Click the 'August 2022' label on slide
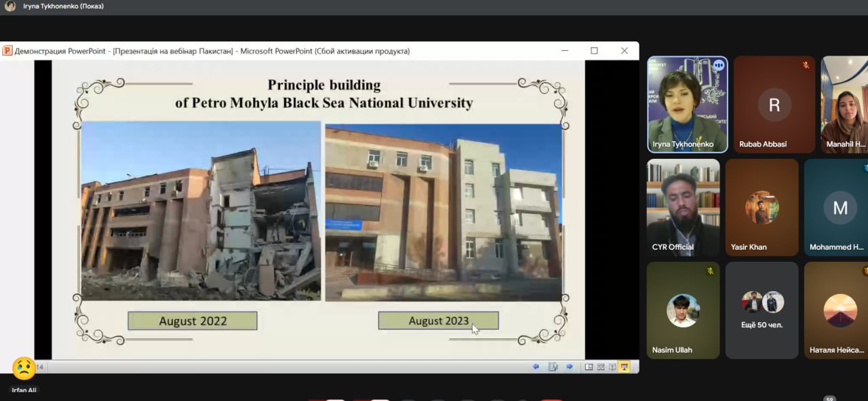868x401 pixels. 193,321
